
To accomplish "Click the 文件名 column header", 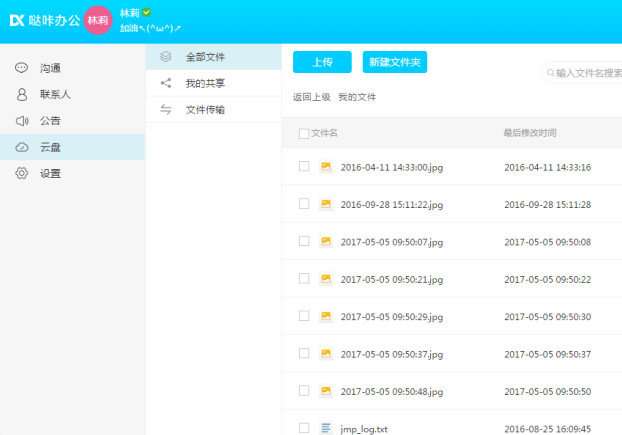I will 324,133.
